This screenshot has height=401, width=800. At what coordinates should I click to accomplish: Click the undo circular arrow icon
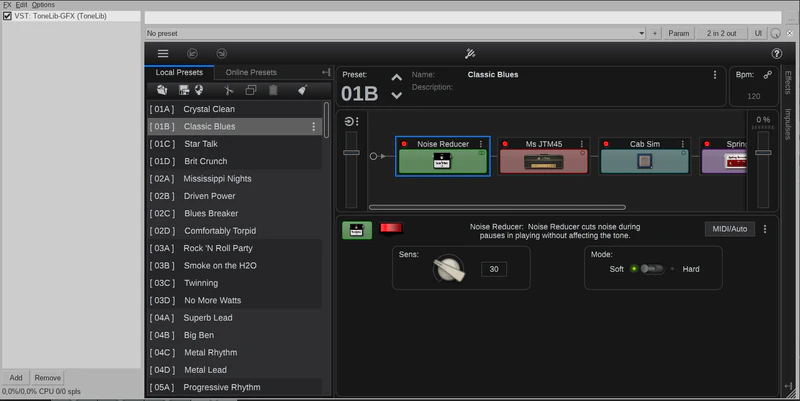click(192, 54)
